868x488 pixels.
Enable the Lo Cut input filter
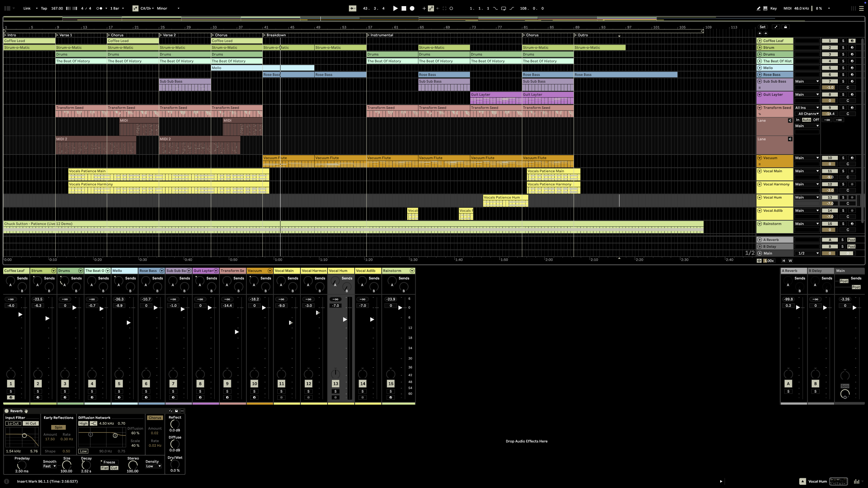[14, 424]
